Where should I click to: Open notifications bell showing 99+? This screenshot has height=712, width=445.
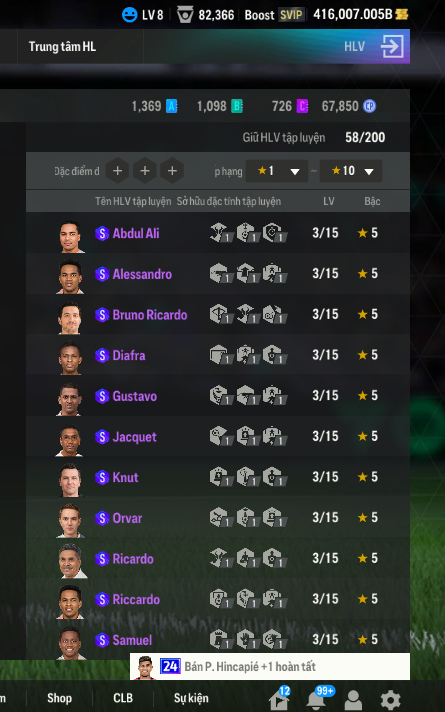pos(316,700)
